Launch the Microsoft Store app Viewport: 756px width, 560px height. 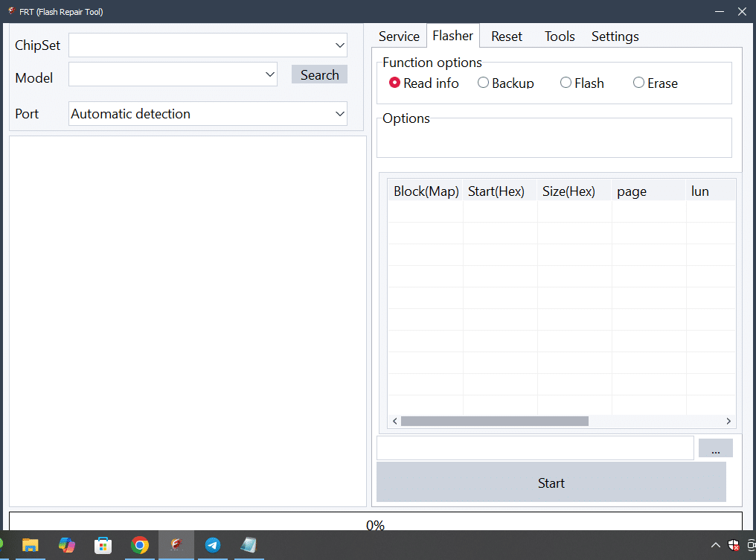(x=103, y=545)
